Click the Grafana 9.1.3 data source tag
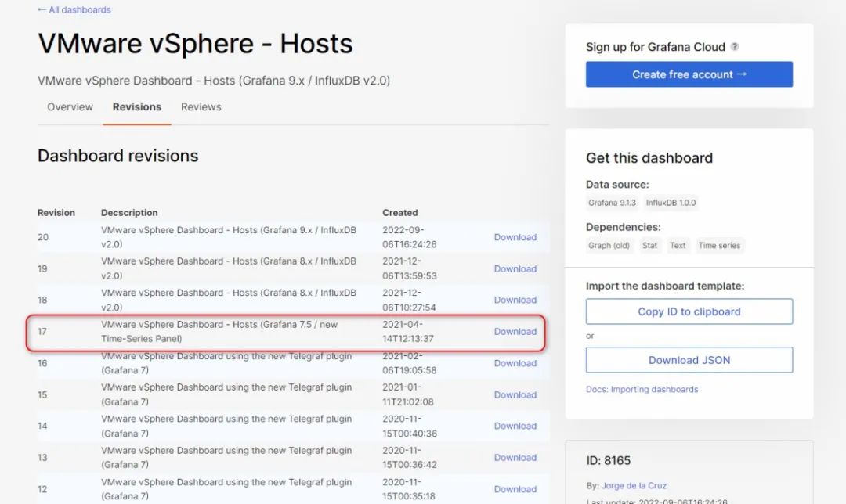Screen dimensions: 846x504 [x=612, y=203]
